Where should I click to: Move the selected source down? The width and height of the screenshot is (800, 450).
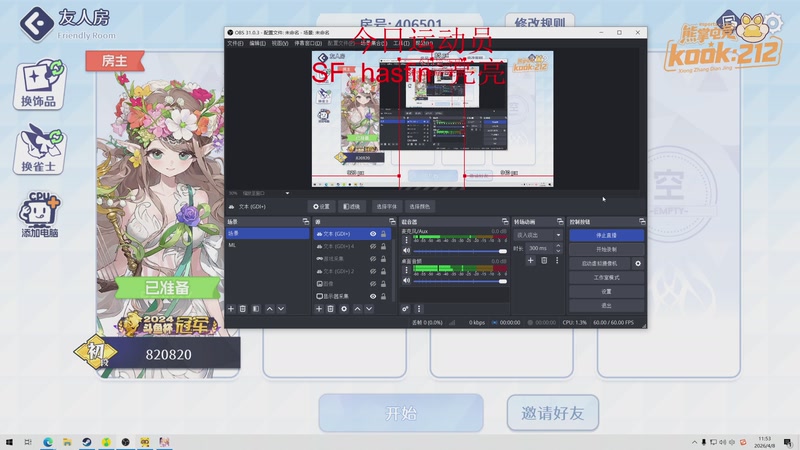coord(369,309)
